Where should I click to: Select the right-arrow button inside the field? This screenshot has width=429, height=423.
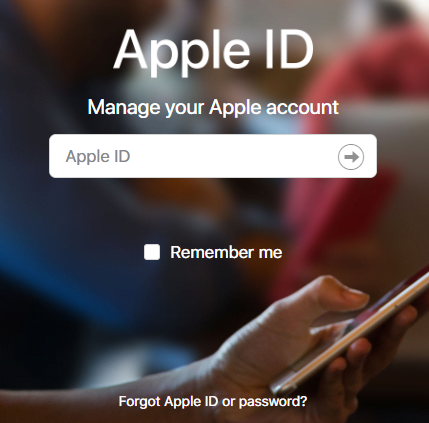click(x=351, y=157)
